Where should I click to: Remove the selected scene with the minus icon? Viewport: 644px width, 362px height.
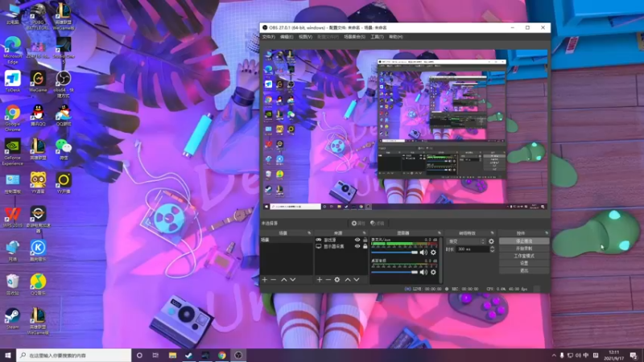click(274, 279)
